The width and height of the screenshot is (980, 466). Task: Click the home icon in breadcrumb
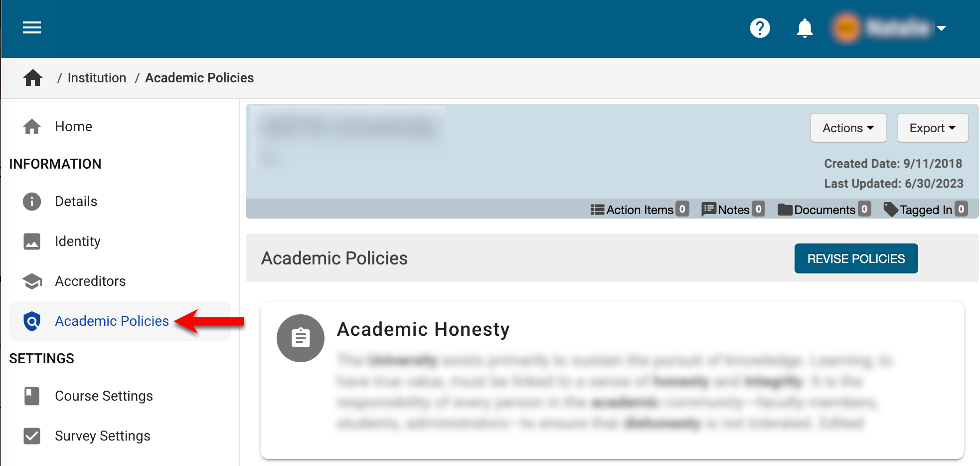pos(33,78)
